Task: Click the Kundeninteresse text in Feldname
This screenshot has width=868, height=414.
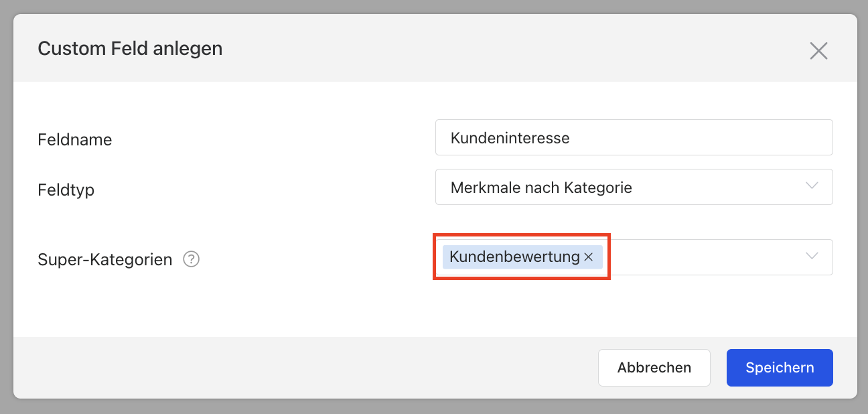Action: (x=510, y=138)
